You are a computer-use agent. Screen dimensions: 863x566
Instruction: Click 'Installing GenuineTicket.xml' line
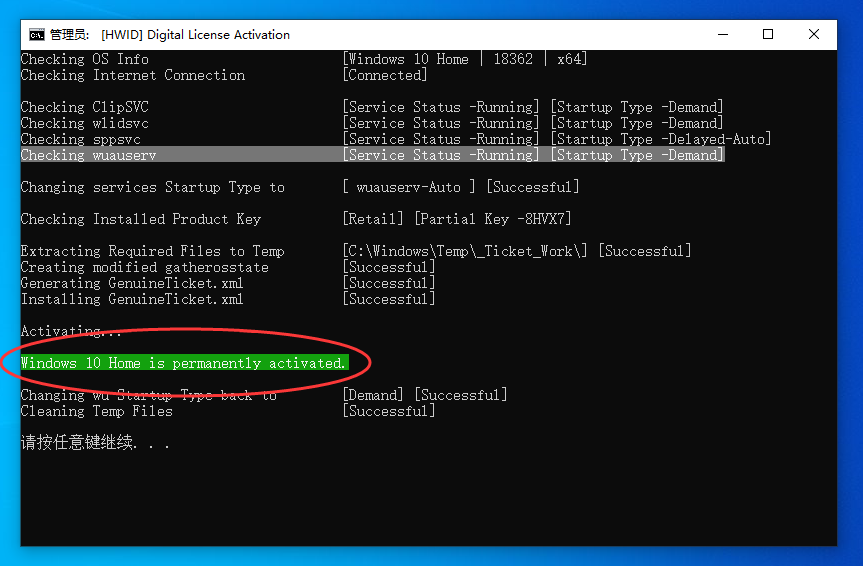[x=132, y=299]
